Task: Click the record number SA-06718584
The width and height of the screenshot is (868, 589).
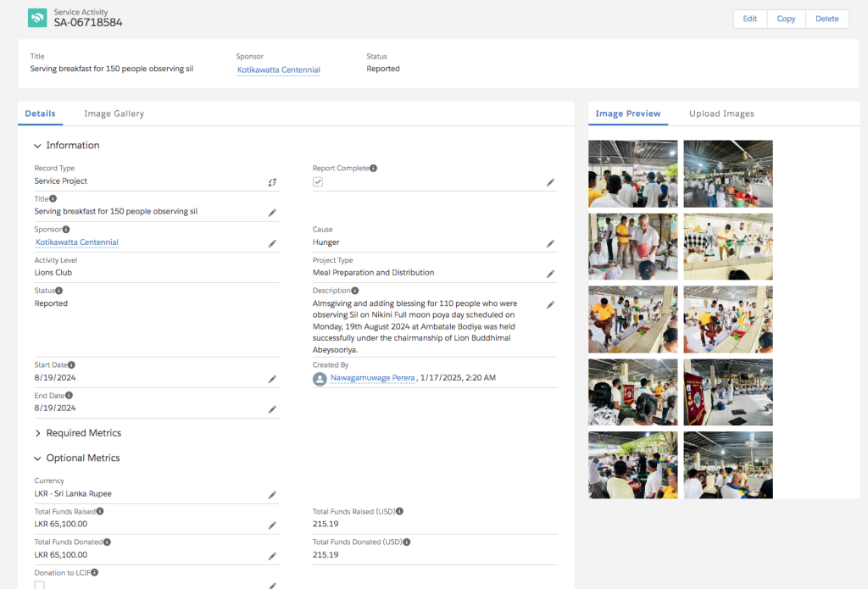Action: (88, 23)
